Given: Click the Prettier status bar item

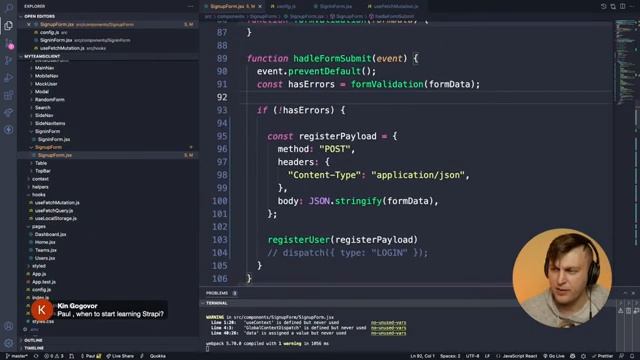Looking at the screenshot, I should tap(602, 356).
